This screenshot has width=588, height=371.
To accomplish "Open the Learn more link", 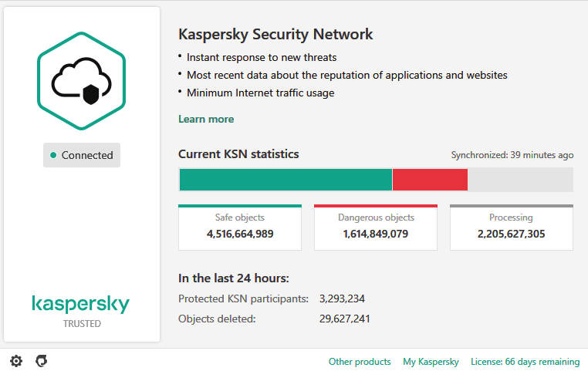I will (206, 119).
